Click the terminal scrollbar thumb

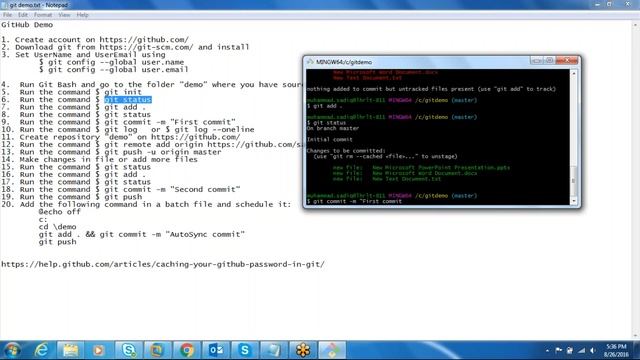[573, 180]
